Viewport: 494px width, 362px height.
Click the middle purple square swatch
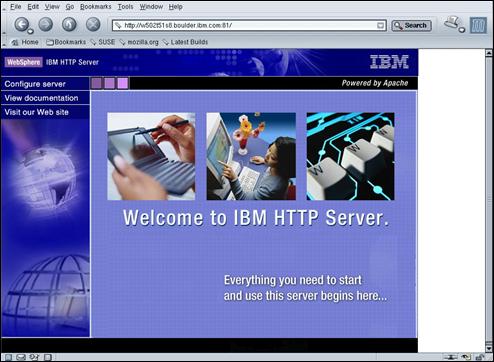tap(109, 83)
